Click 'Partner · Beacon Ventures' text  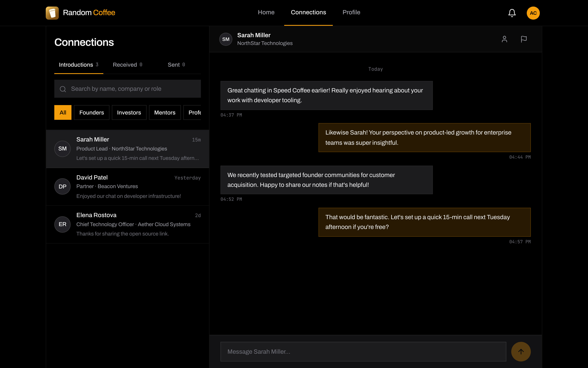[107, 186]
